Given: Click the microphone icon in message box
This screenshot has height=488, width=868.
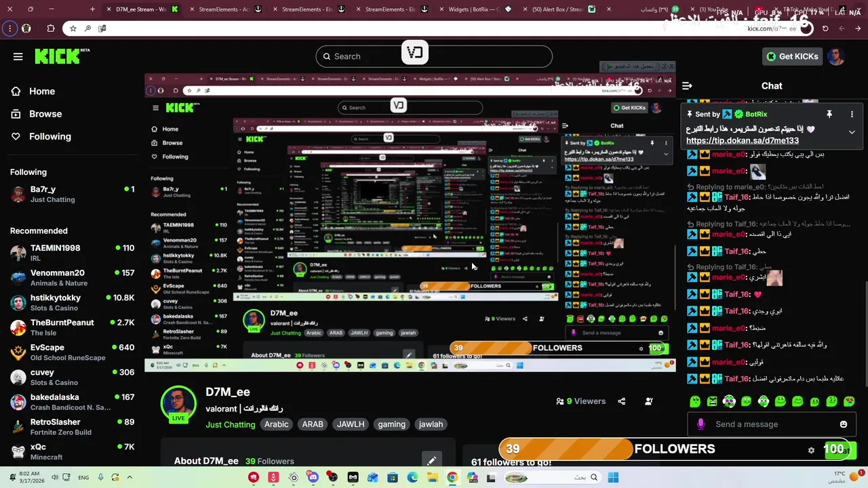Looking at the screenshot, I should point(701,424).
